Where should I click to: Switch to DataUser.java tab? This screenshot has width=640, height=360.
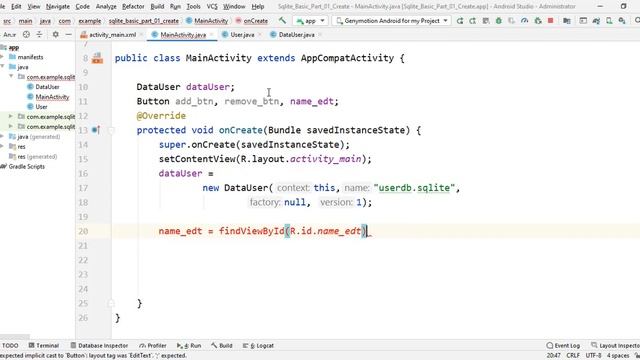pyautogui.click(x=296, y=35)
